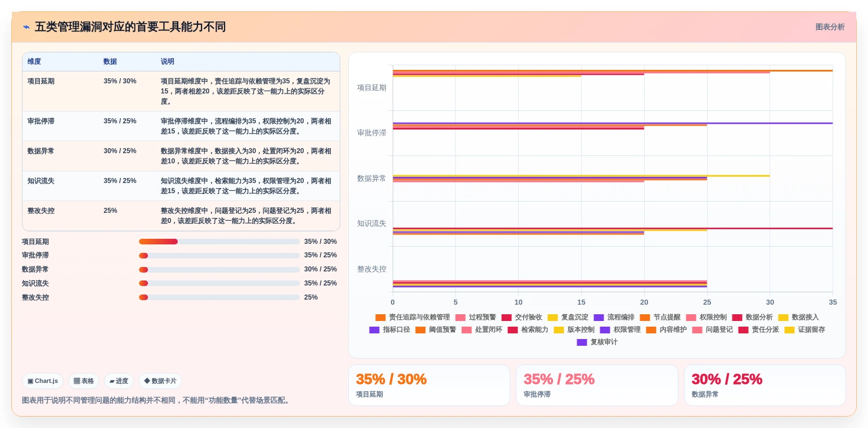Screen dimensions: 868x428
Task: Click the 指标口径 legend swatch
Action: (x=375, y=330)
